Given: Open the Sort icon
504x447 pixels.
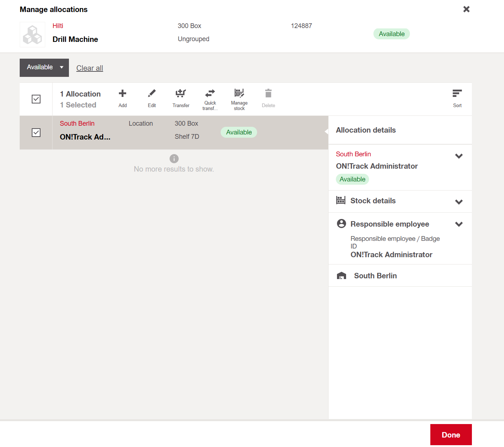Looking at the screenshot, I should pyautogui.click(x=457, y=94).
